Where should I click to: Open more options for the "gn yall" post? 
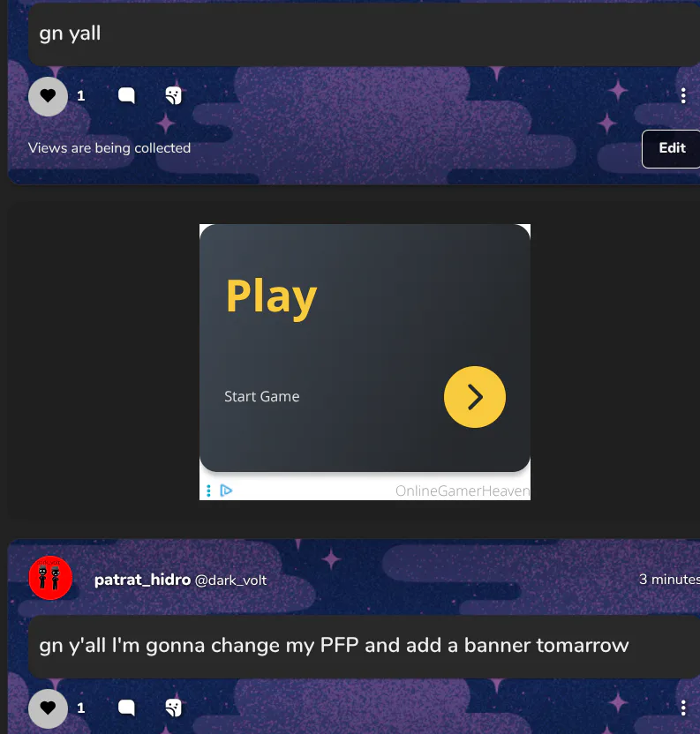coord(683,95)
